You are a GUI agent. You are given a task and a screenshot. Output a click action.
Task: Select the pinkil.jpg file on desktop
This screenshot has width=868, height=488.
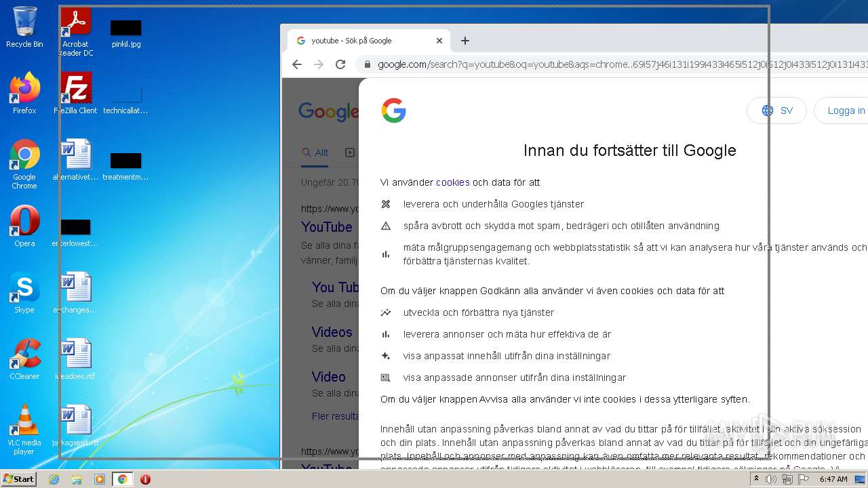click(126, 32)
